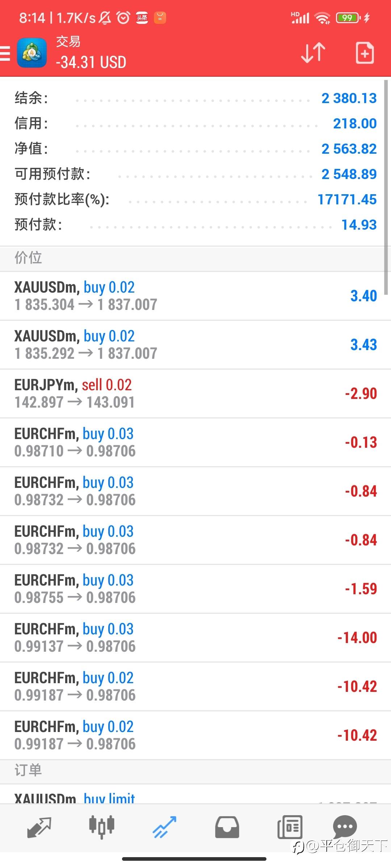Click the vertical scrollbar on right edge

[x=386, y=181]
